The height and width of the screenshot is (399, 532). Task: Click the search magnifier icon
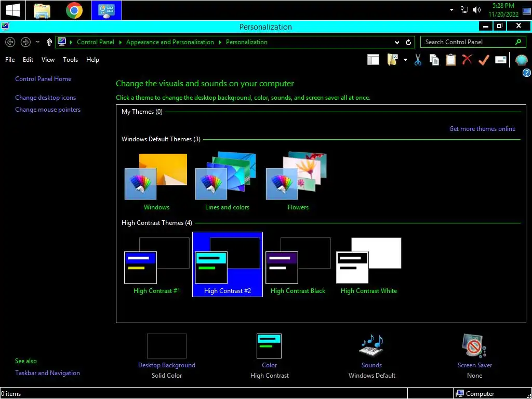point(518,42)
